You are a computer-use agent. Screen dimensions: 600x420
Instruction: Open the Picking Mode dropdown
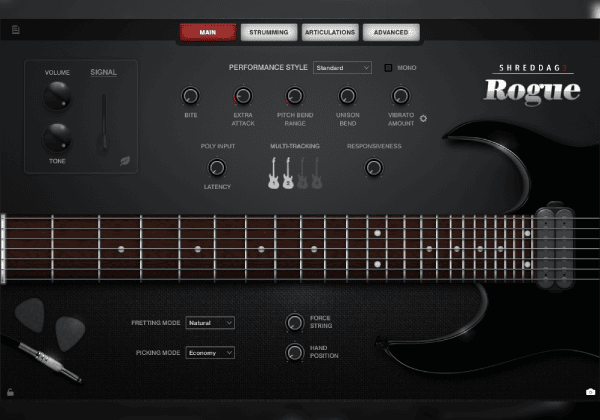coord(210,353)
